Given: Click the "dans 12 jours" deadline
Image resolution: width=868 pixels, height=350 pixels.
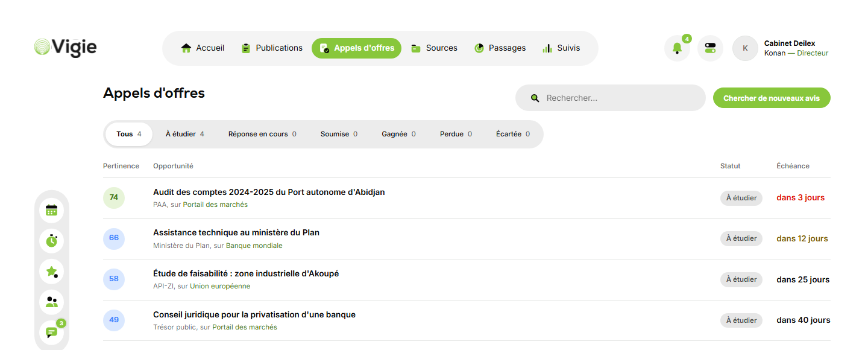Looking at the screenshot, I should pyautogui.click(x=802, y=238).
